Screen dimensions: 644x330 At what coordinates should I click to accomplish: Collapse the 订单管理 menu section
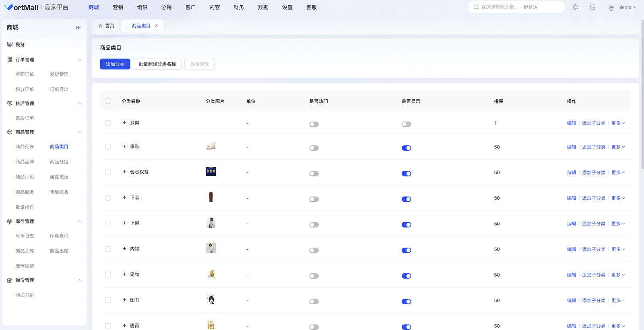[79, 60]
